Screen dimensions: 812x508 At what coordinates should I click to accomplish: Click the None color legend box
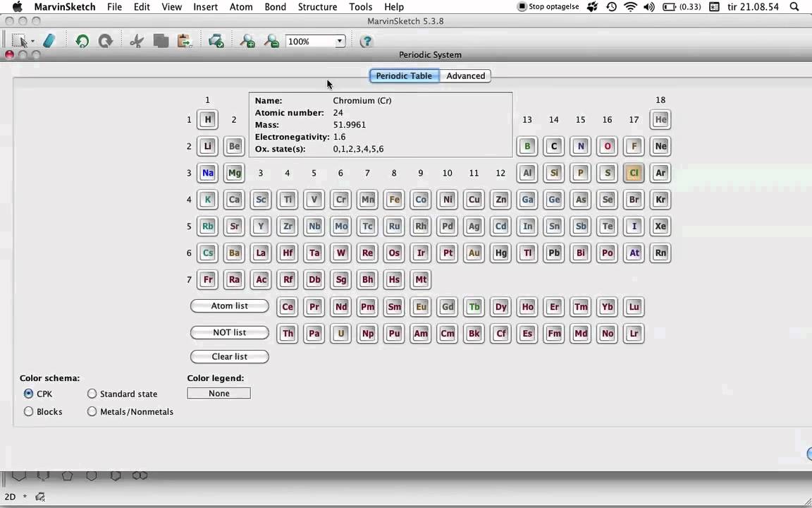pos(219,394)
